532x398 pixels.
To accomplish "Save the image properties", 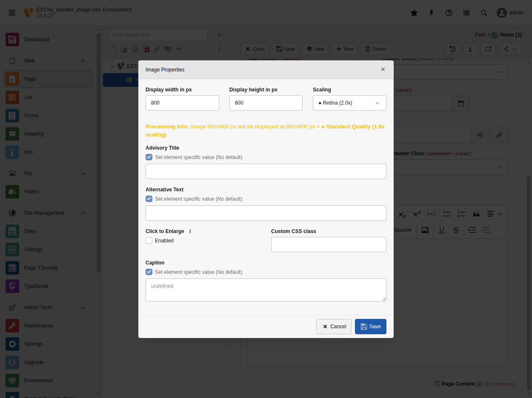I will pyautogui.click(x=370, y=327).
